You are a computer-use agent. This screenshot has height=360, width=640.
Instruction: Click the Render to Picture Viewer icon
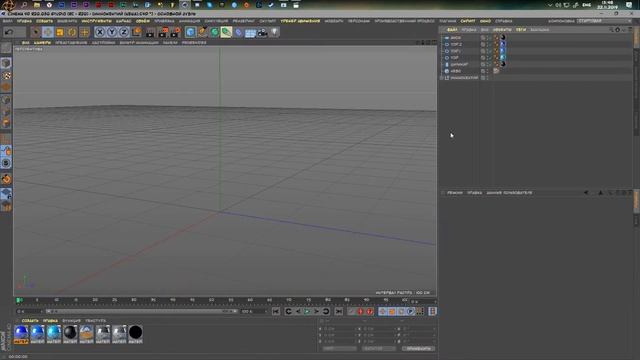click(163, 32)
